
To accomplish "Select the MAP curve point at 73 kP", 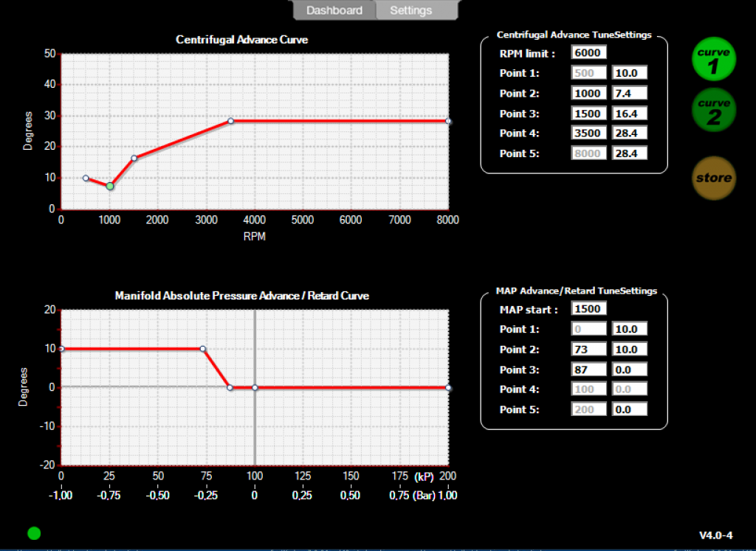I will tap(203, 348).
